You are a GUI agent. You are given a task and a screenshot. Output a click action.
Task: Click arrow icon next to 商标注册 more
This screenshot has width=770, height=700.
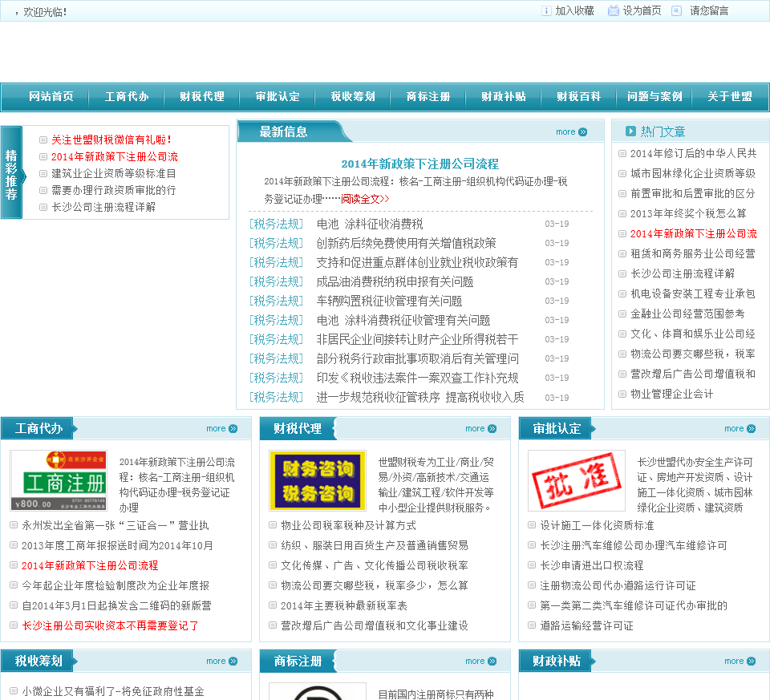[492, 662]
